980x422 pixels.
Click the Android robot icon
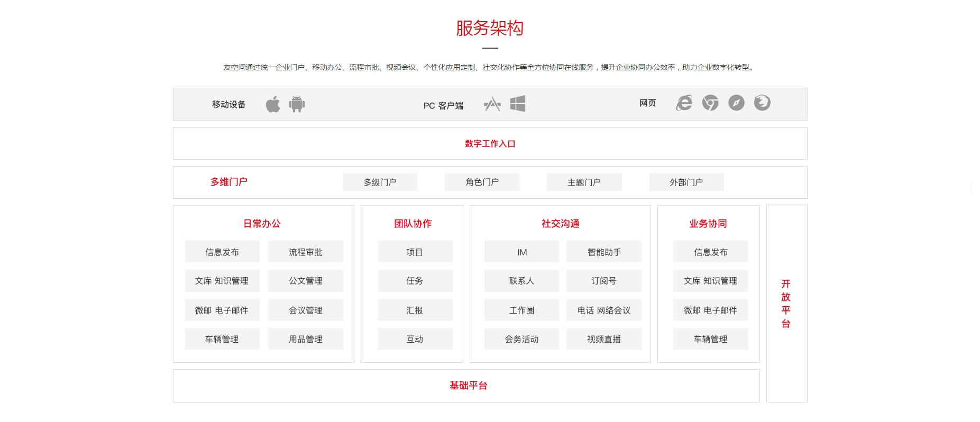tap(297, 104)
